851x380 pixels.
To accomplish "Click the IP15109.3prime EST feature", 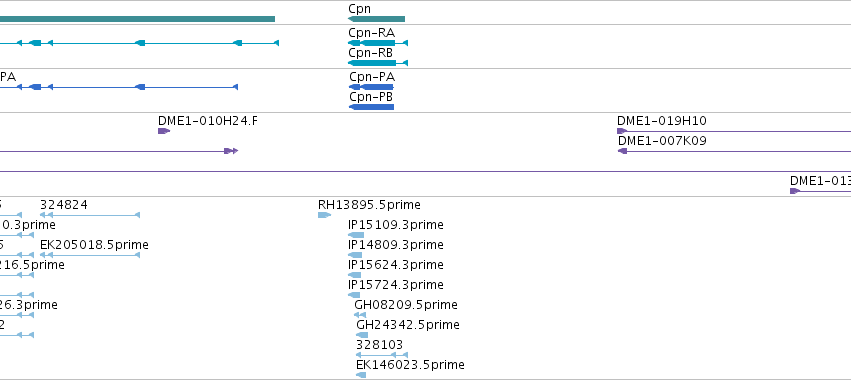I will tap(356, 235).
